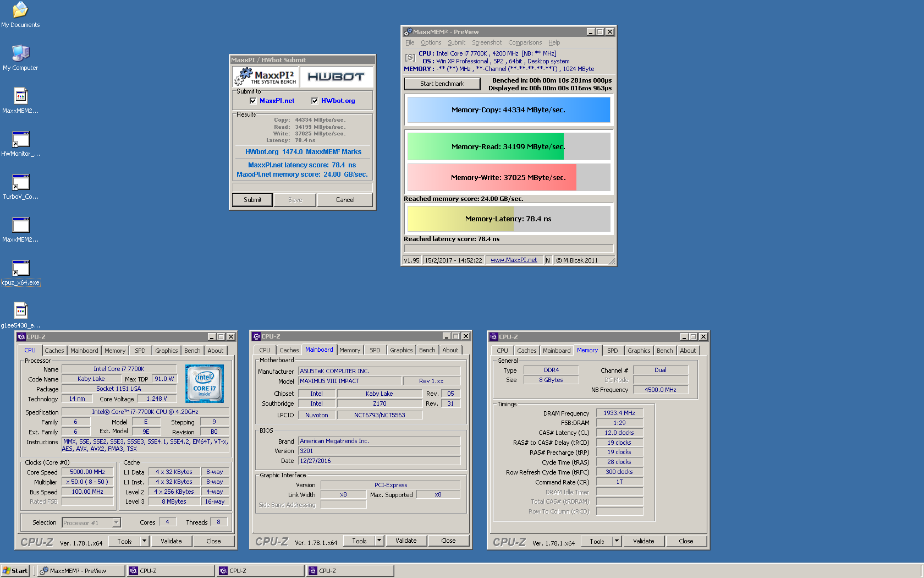Click the [S] icon in the MaxxMEM² info area

tap(410, 57)
